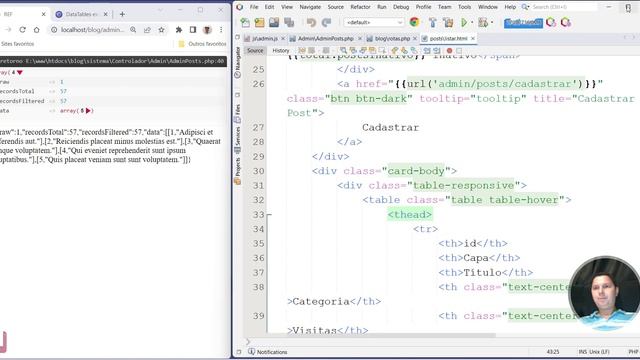This screenshot has width=640, height=360.
Task: Reload the page in Chrome
Action: tap(22, 30)
